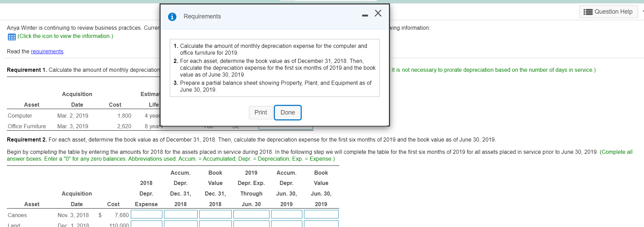Click the Land Accum. Depr. Dec. 31, 2018 box
Viewport: 644px width, 227px height.
[x=181, y=224]
